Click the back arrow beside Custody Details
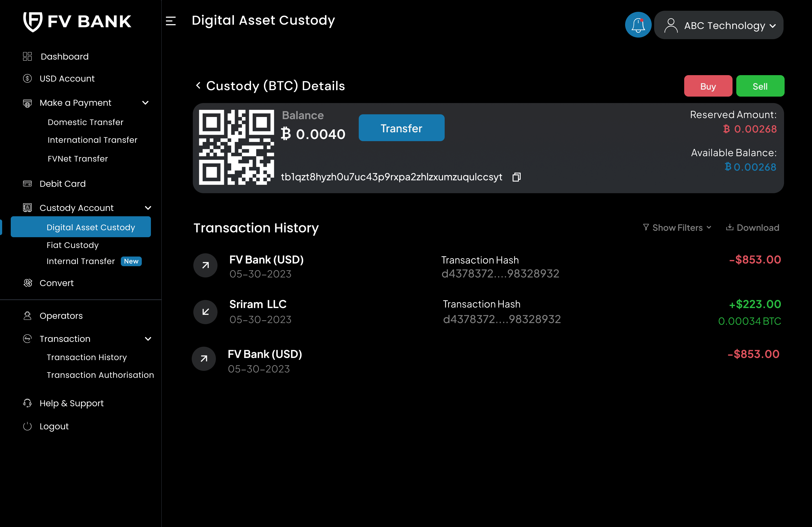 pos(198,86)
